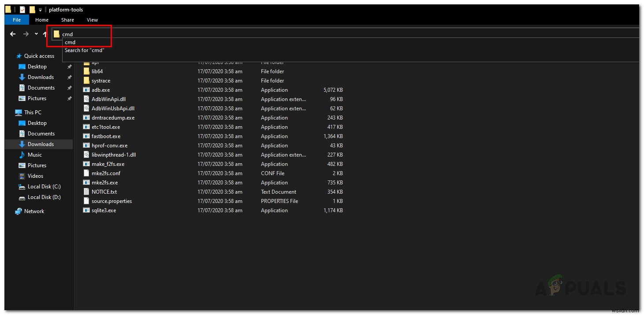
Task: Click the Properties icon in quick access toolbar
Action: coord(22,9)
